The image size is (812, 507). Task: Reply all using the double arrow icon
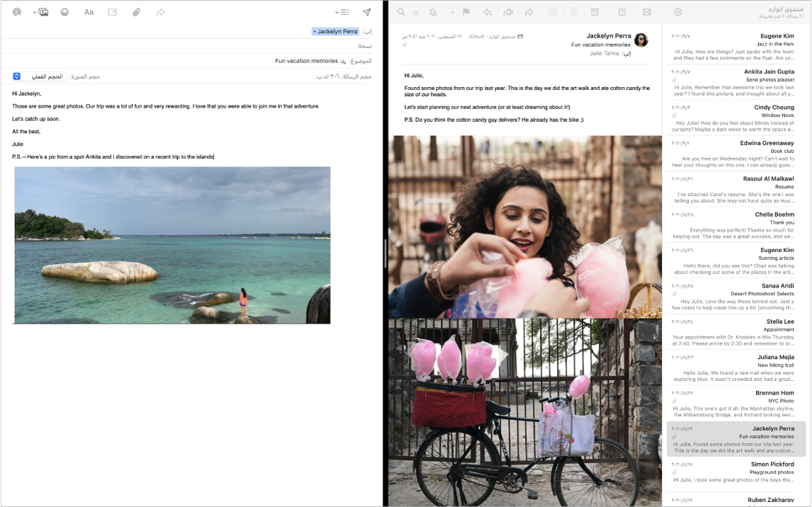click(x=508, y=12)
